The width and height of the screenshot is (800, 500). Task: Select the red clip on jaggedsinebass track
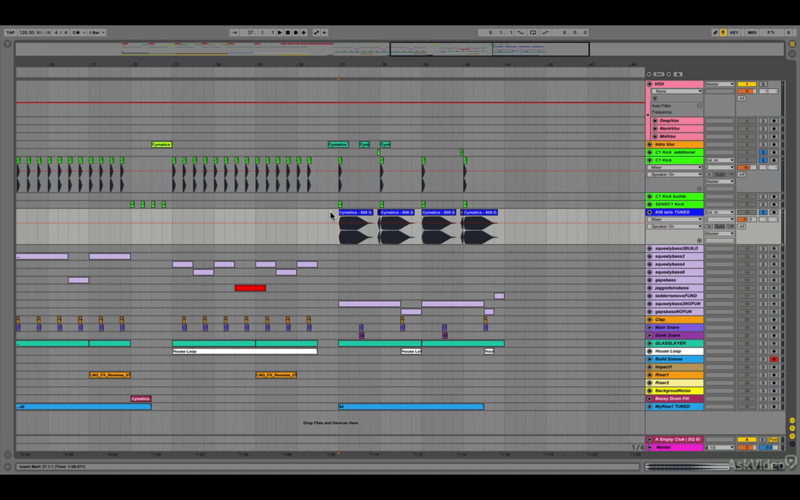(x=250, y=288)
